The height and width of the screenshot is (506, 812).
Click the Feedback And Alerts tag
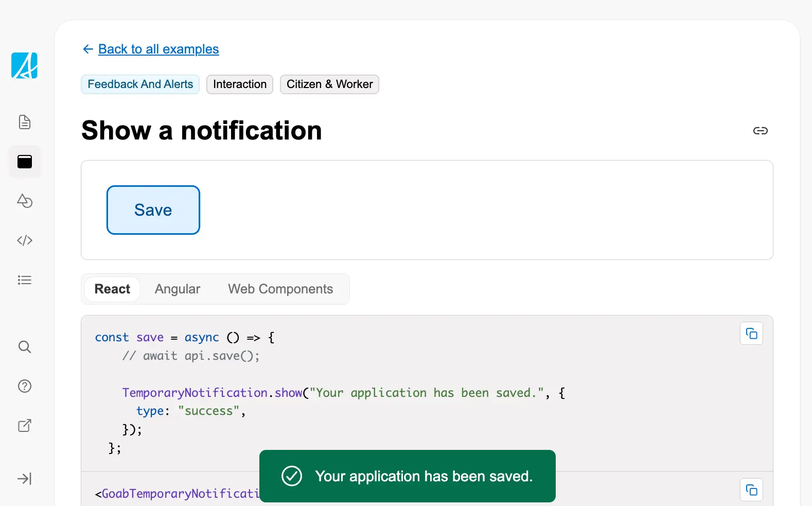(x=140, y=84)
